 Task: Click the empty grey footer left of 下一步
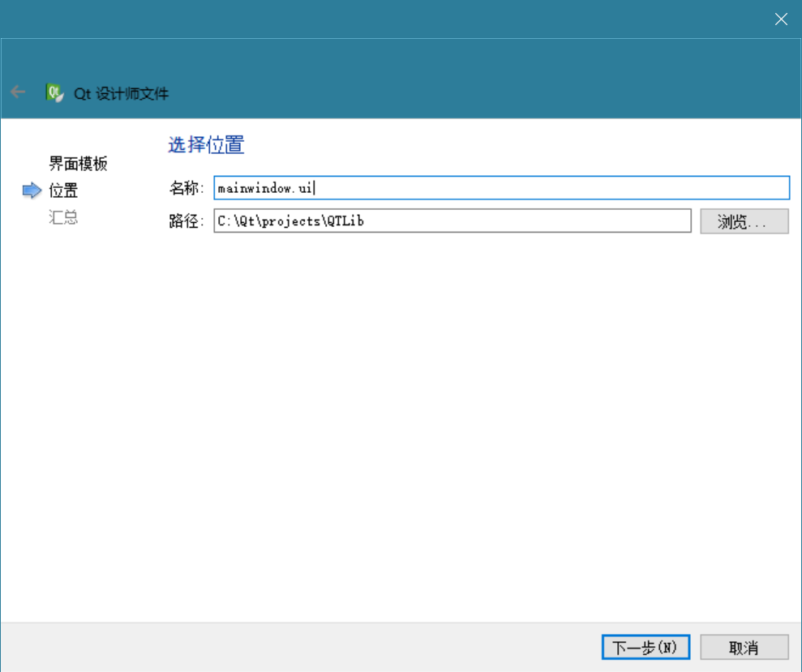(300, 647)
